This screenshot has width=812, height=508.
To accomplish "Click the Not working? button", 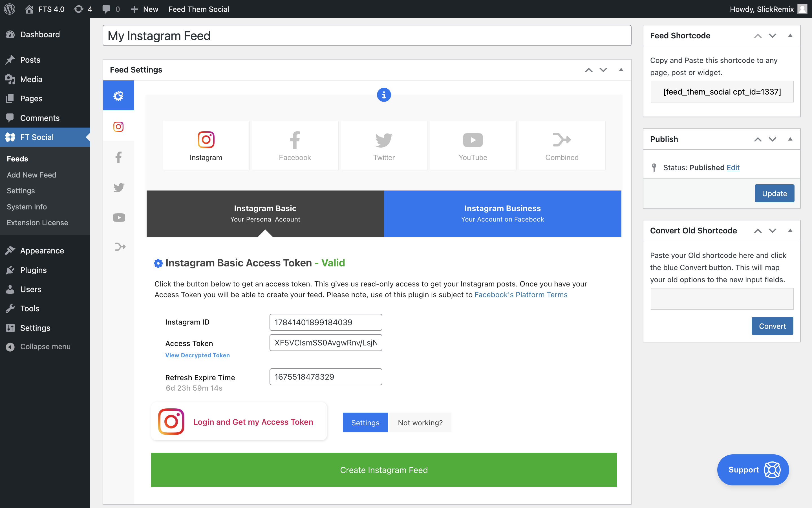I will click(x=420, y=422).
